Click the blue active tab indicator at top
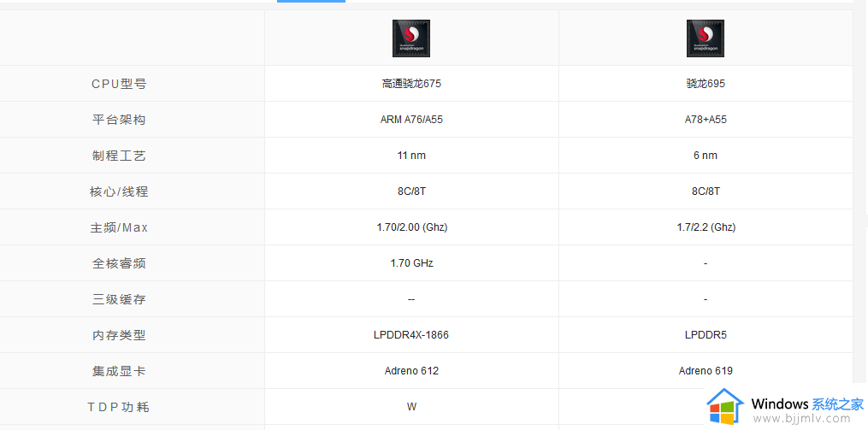 tap(311, 1)
